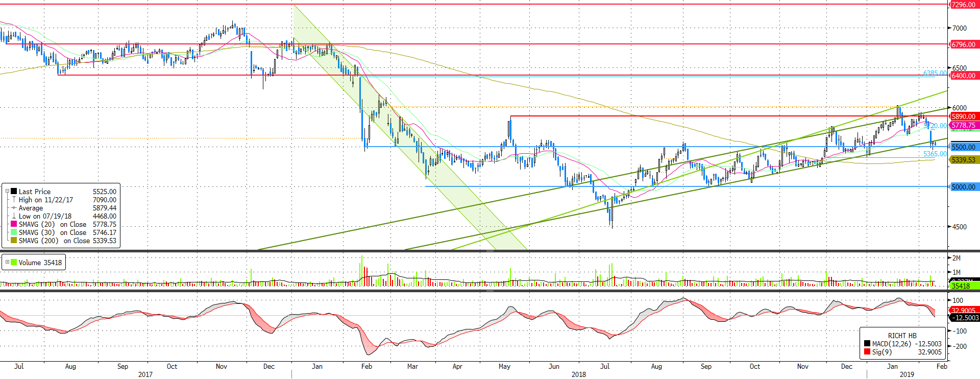Click the black Last Price color swatch
Image resolution: width=980 pixels, height=379 pixels.
coord(14,191)
